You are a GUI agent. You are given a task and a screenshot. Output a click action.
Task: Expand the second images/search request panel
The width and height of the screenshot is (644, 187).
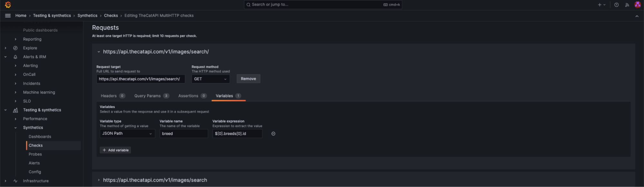click(x=99, y=180)
